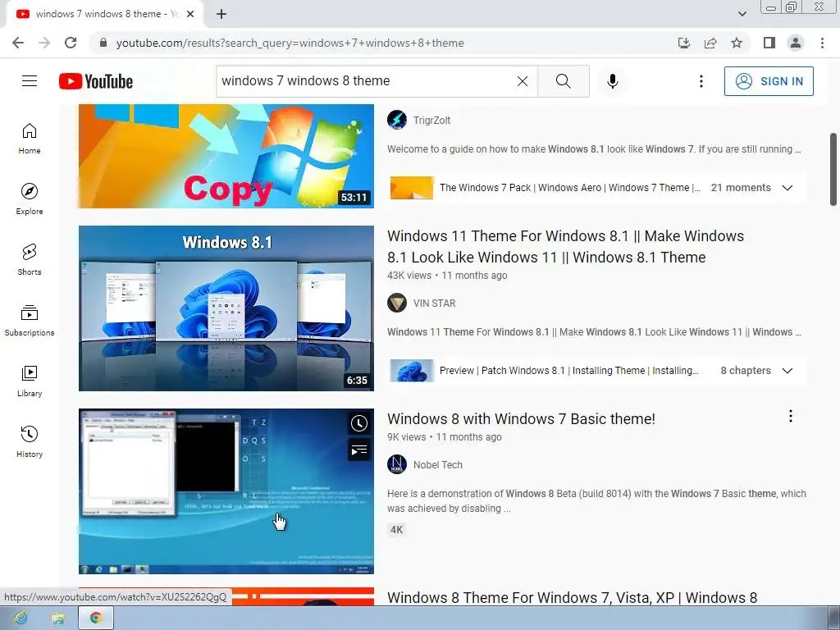Click TrigrZolt channel avatar
Image resolution: width=840 pixels, height=630 pixels.
tap(397, 120)
